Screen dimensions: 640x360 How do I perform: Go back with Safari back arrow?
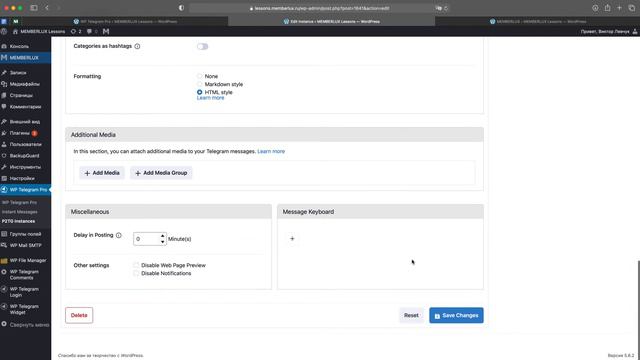tap(47, 8)
